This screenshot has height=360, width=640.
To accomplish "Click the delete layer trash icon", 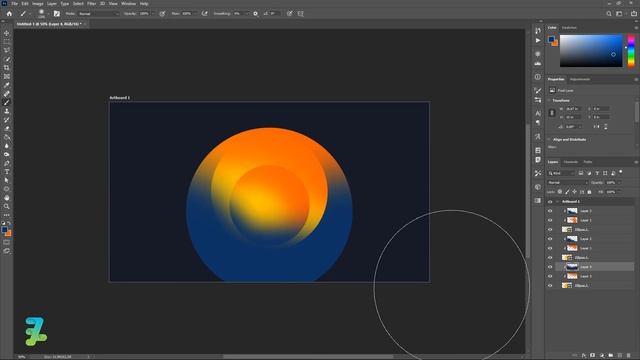I will pos(629,356).
